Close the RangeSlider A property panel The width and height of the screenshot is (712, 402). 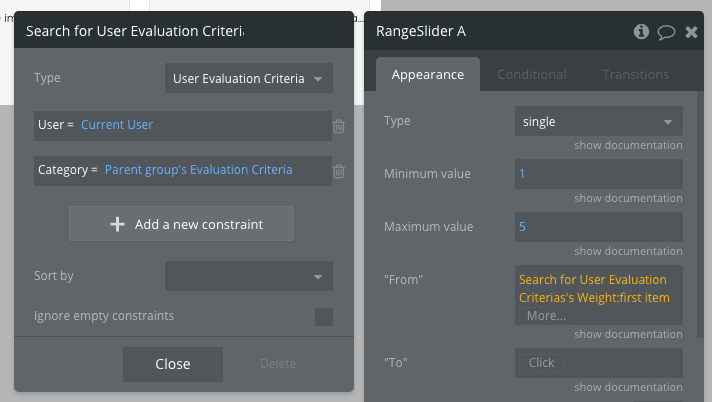[x=691, y=31]
